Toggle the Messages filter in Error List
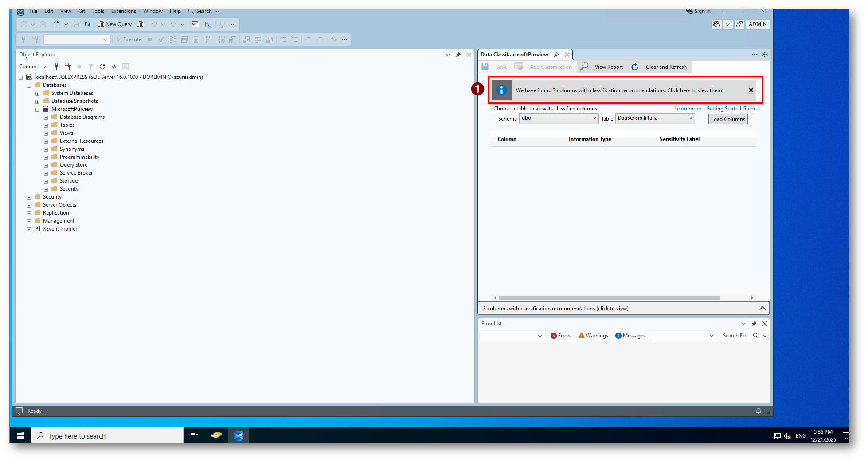The width and height of the screenshot is (868, 462). pos(630,336)
